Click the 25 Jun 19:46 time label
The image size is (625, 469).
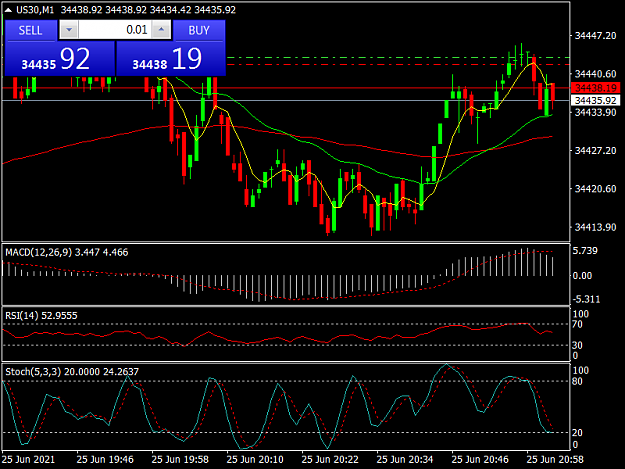(x=105, y=459)
